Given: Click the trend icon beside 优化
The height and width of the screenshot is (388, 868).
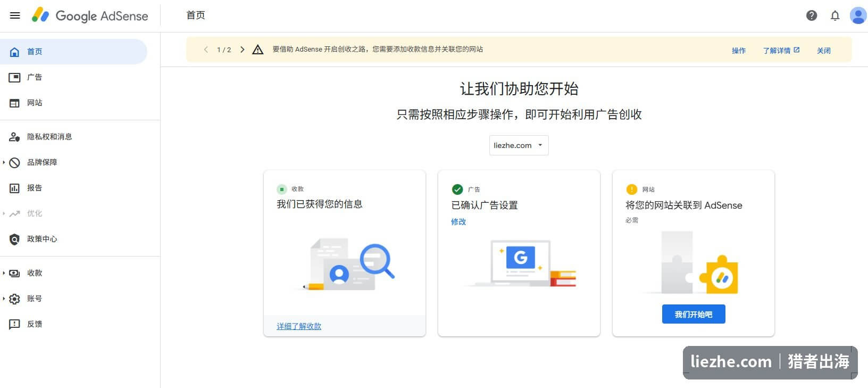Looking at the screenshot, I should [x=15, y=213].
